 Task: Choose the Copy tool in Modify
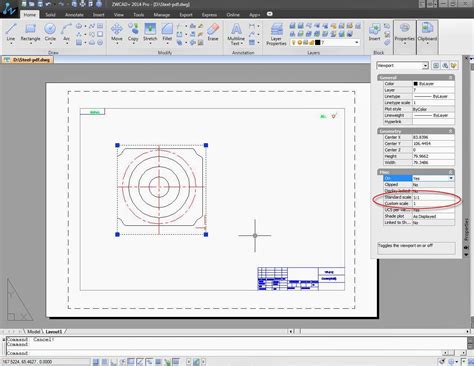(x=133, y=33)
